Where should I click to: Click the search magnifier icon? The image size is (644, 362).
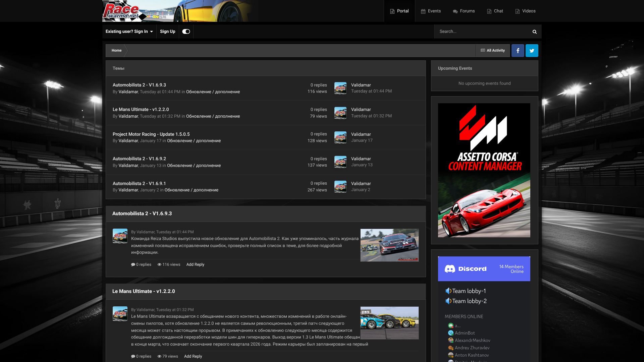tap(534, 32)
